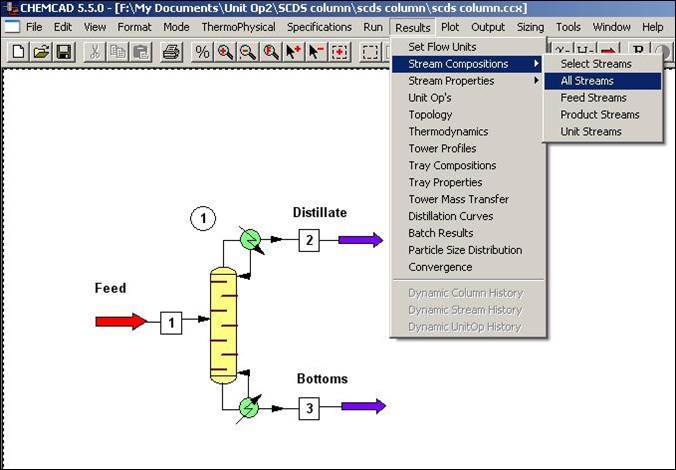Click the Copy icon in the toolbar
Screen dimensions: 676x470
tap(118, 52)
